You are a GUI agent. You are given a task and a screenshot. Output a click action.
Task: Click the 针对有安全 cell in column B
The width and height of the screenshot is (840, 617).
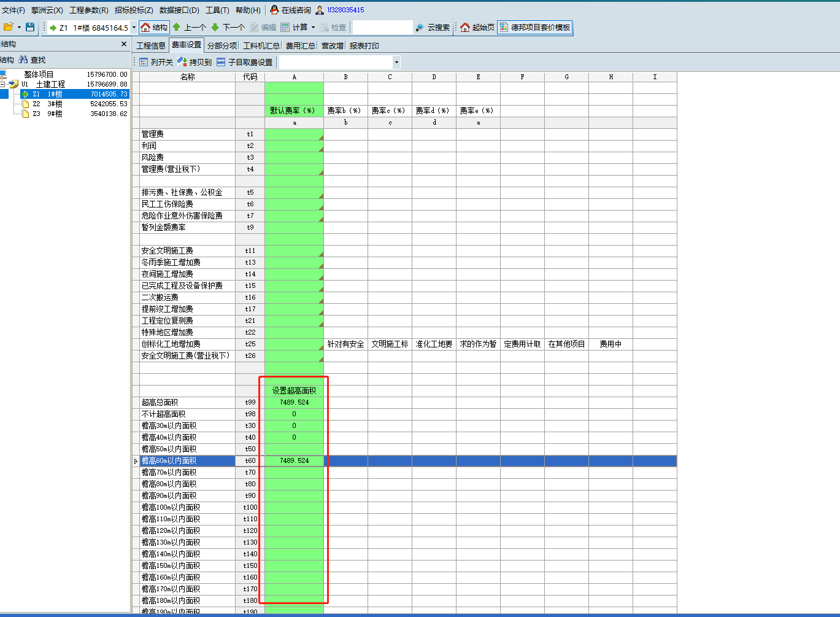pos(345,344)
